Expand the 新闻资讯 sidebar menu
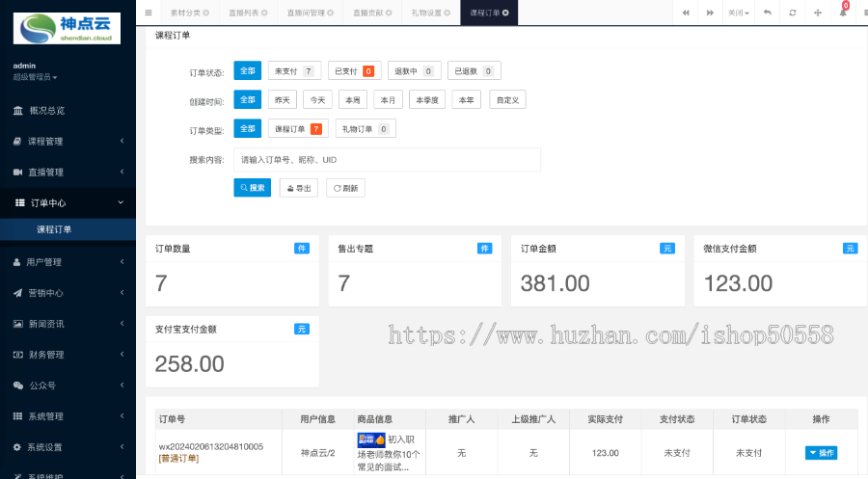Viewport: 868px width, 479px height. click(68, 324)
